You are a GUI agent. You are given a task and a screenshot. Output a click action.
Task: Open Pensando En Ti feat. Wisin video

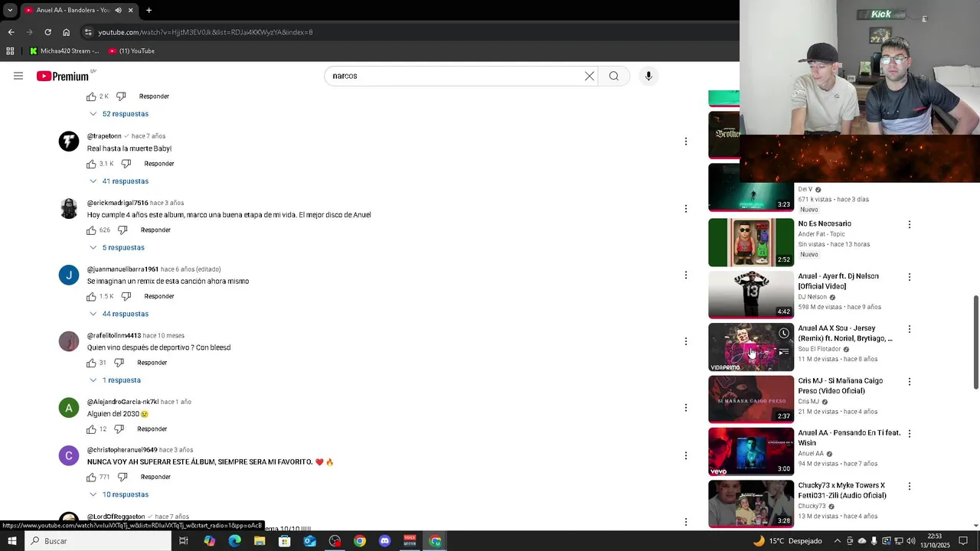tap(751, 452)
